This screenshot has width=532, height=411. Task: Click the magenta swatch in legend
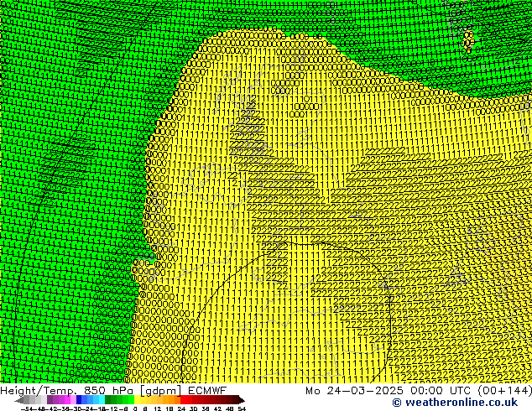point(67,400)
